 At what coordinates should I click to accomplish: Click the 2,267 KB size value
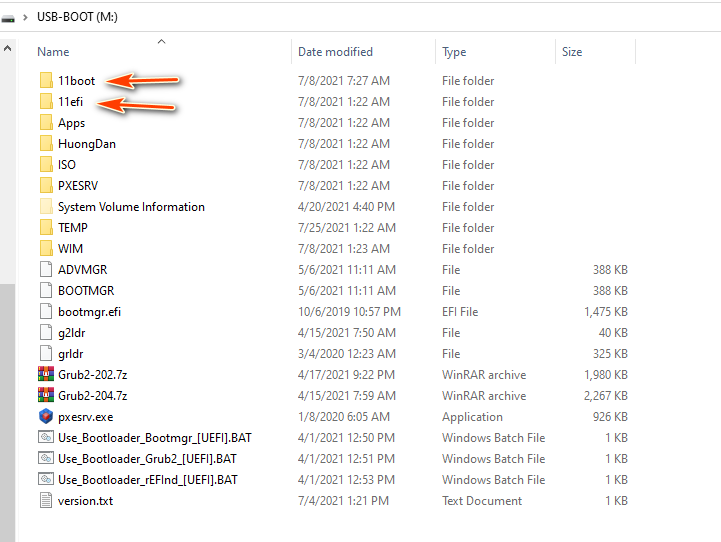click(606, 396)
